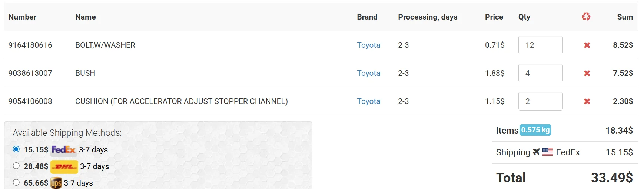The image size is (644, 189).
Task: Remove BOLT,W/WASHER item with red X
Action: tap(587, 45)
